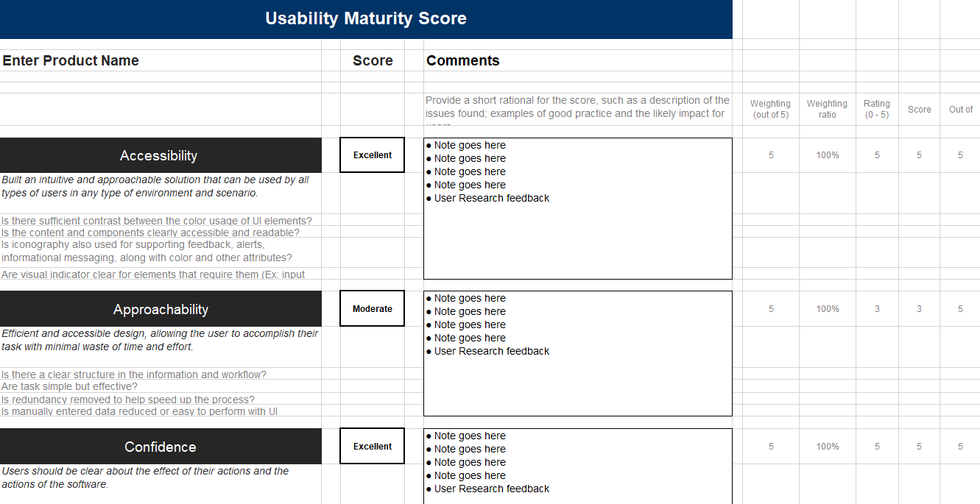Click the Excellent score box for Confidence
This screenshot has height=504, width=980.
[373, 447]
